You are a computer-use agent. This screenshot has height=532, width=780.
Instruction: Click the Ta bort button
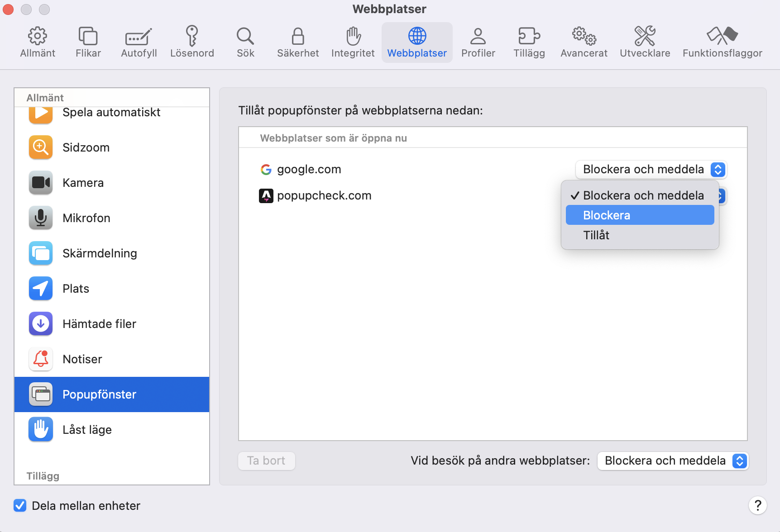pos(267,461)
